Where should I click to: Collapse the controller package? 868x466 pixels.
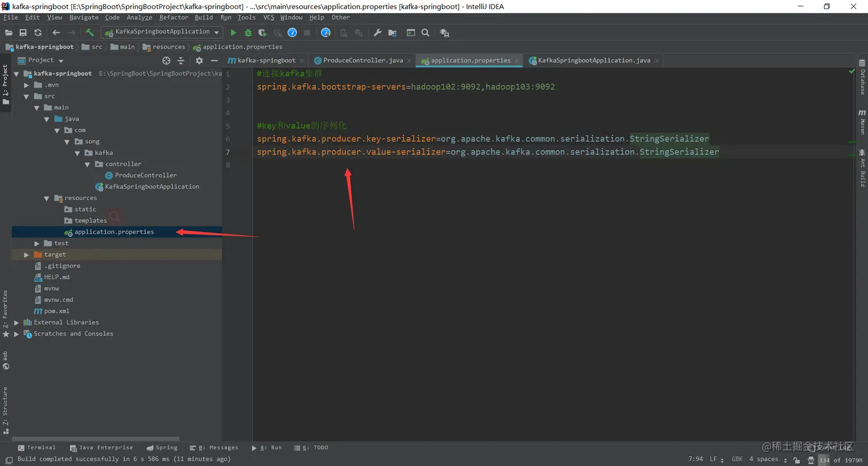(88, 164)
